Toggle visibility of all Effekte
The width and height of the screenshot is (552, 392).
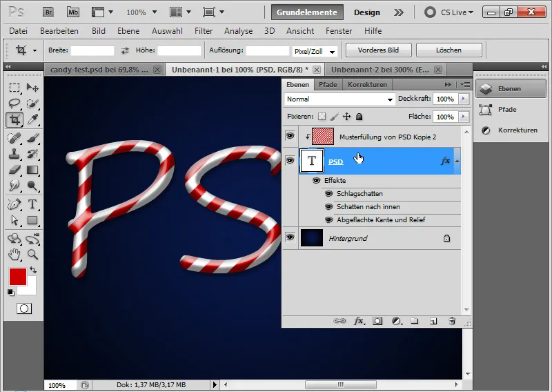pos(317,180)
